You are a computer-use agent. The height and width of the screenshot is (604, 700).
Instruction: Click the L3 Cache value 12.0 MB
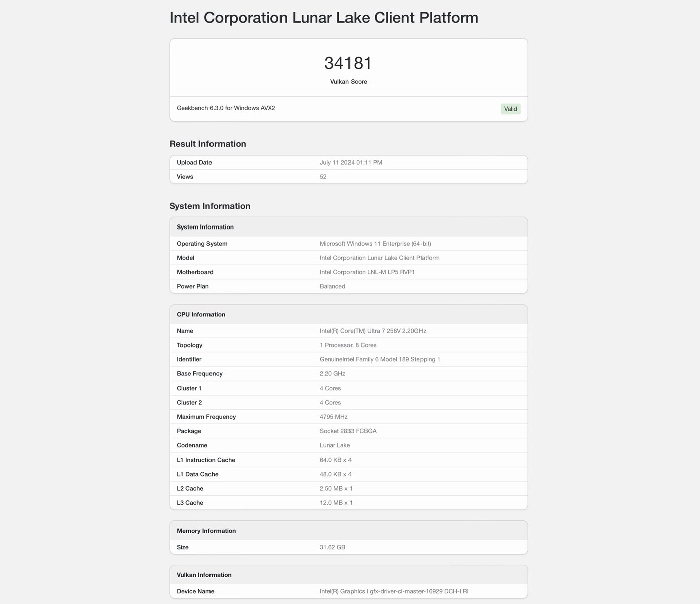point(336,503)
